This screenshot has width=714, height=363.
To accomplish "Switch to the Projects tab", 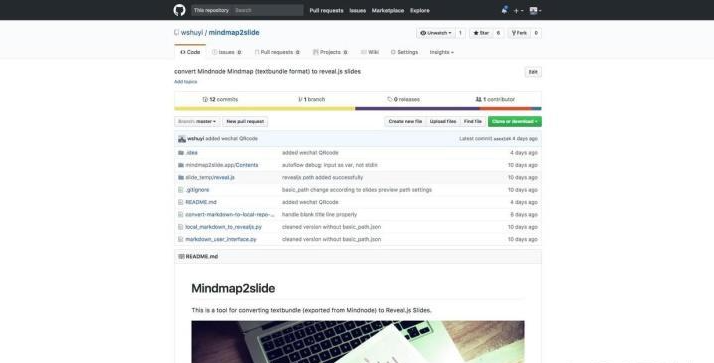I will pyautogui.click(x=330, y=52).
